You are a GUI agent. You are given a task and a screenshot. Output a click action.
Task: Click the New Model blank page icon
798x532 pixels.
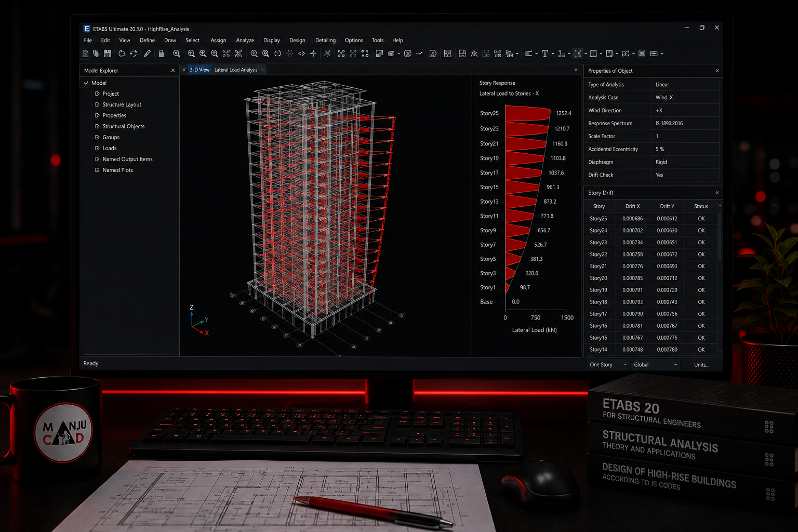point(85,54)
